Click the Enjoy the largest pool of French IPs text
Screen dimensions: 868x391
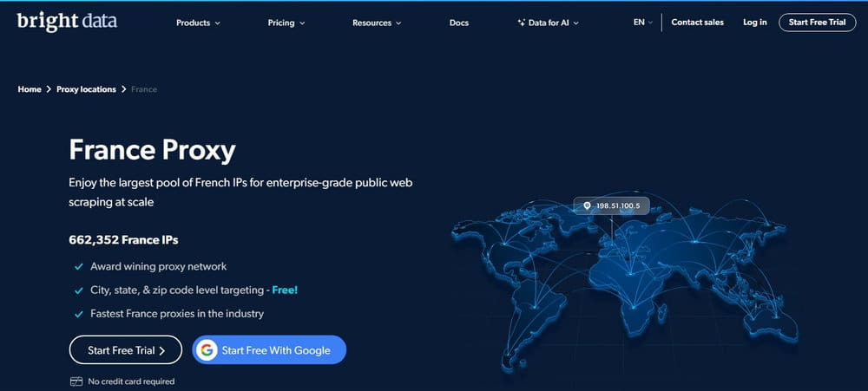240,192
